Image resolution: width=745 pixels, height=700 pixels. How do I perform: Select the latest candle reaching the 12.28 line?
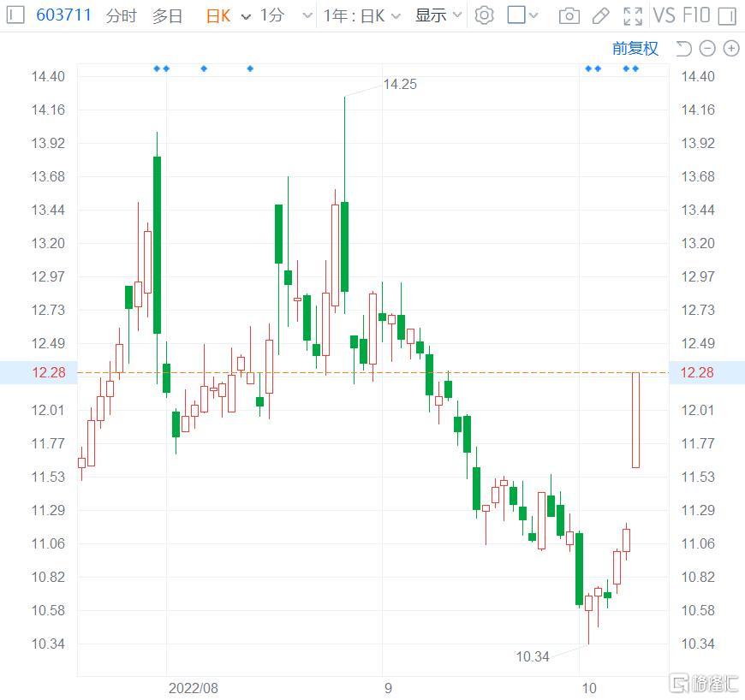635,420
